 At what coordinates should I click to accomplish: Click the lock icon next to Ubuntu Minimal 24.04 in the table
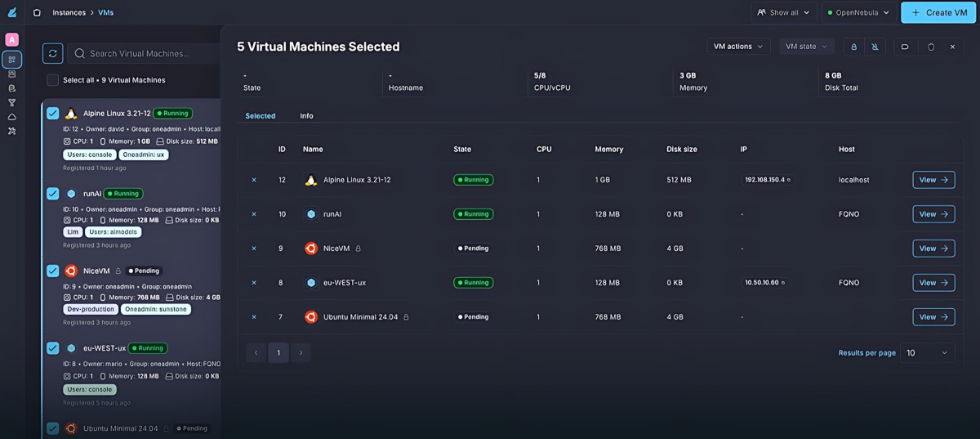(x=406, y=317)
